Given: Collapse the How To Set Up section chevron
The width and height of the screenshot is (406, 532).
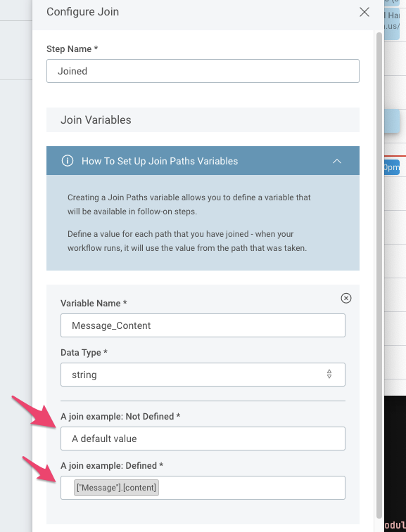Looking at the screenshot, I should 336,161.
